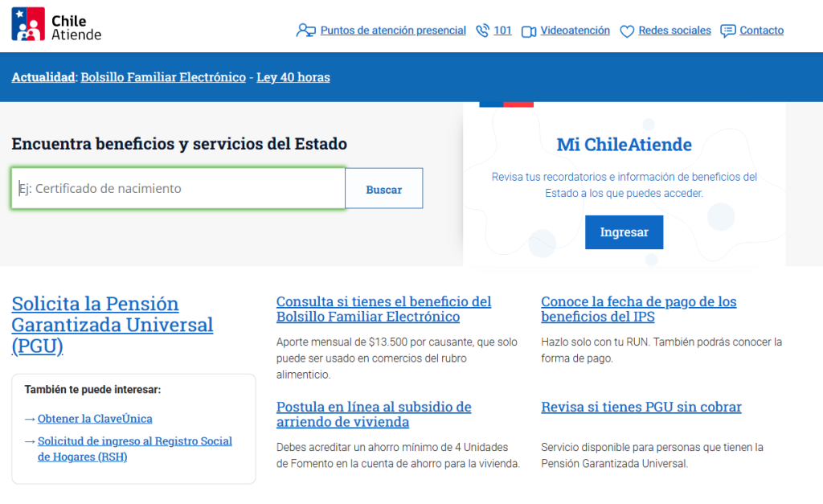Open Consulta si tienes el beneficio del Bolsillo
The image size is (823, 504).
383,309
